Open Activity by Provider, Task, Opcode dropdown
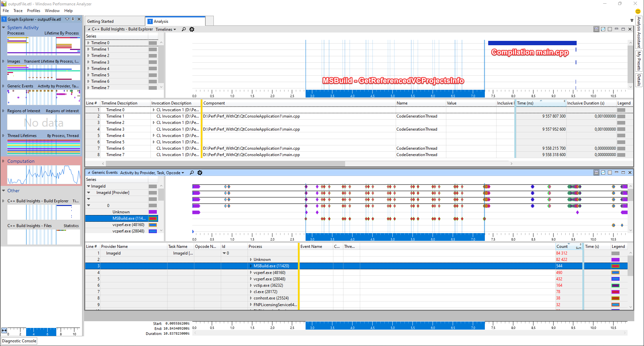 pyautogui.click(x=152, y=173)
